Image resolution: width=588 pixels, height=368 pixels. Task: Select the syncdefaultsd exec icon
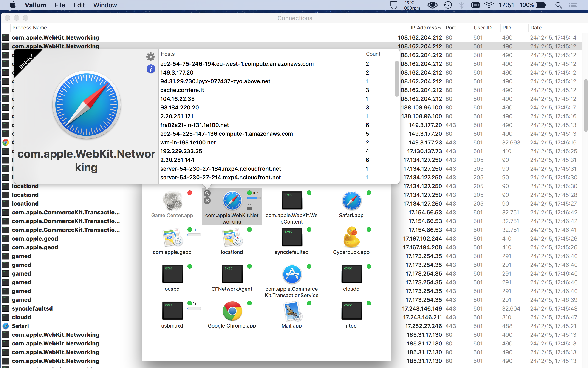[x=292, y=237]
